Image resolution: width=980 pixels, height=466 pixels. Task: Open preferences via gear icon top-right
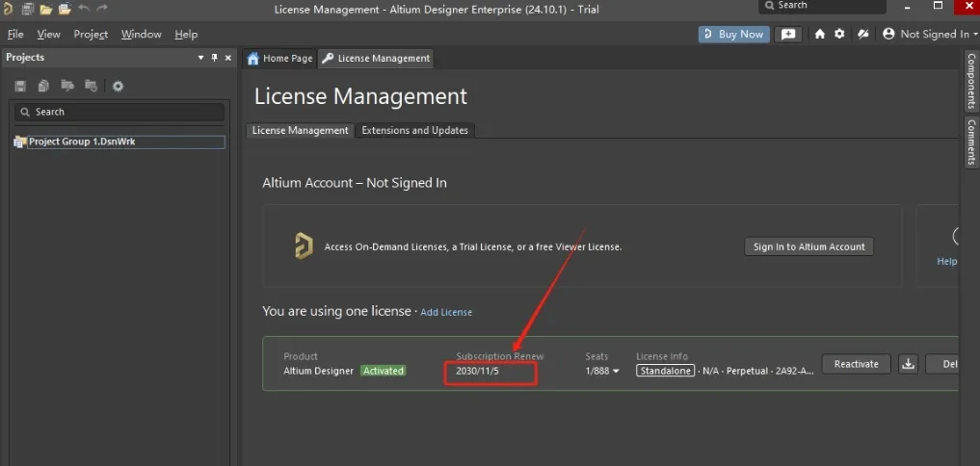839,34
